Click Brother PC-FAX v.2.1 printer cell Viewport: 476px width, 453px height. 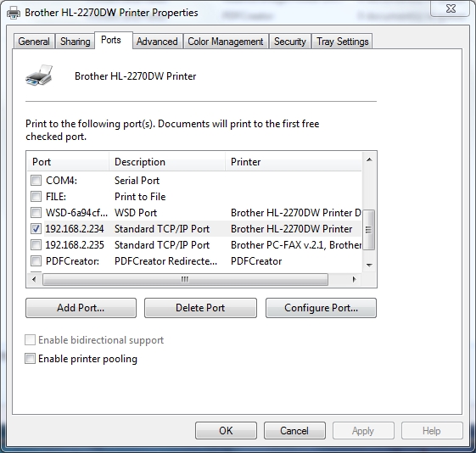tap(296, 245)
